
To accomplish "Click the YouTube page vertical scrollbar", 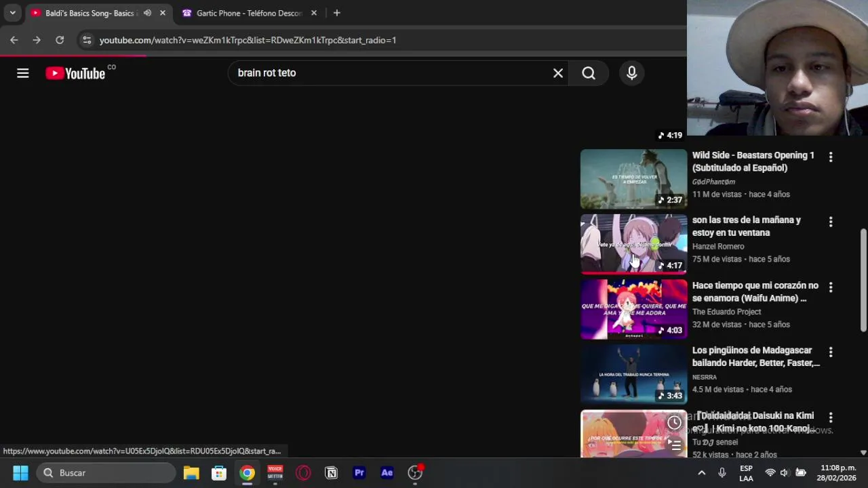I will click(863, 279).
